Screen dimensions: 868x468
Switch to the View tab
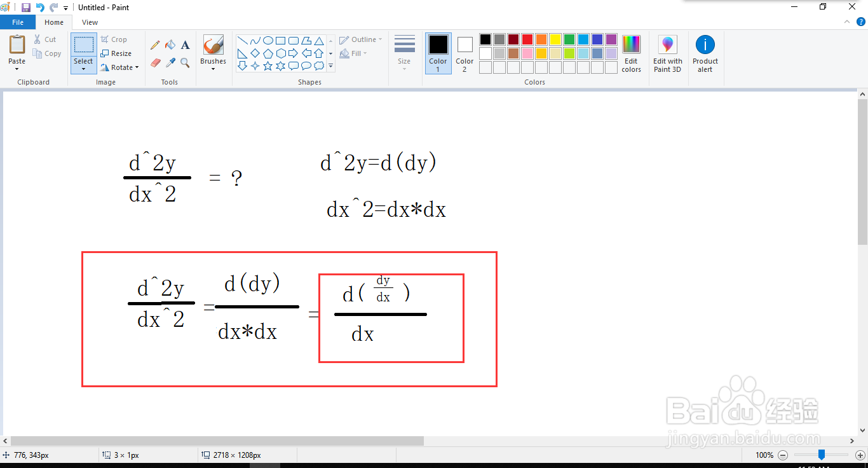90,22
